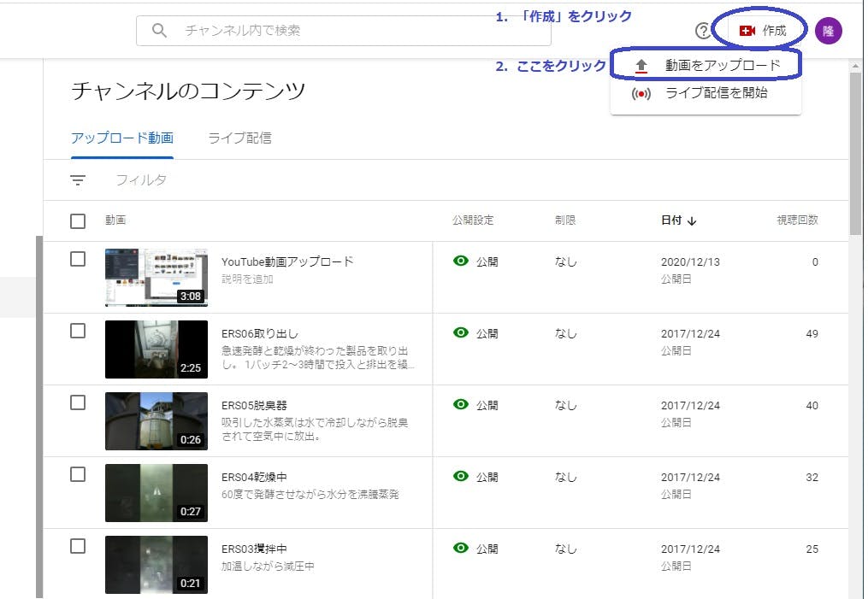Click the live broadcast icon ライブ配信を開始
The height and width of the screenshot is (599, 868).
pos(641,93)
